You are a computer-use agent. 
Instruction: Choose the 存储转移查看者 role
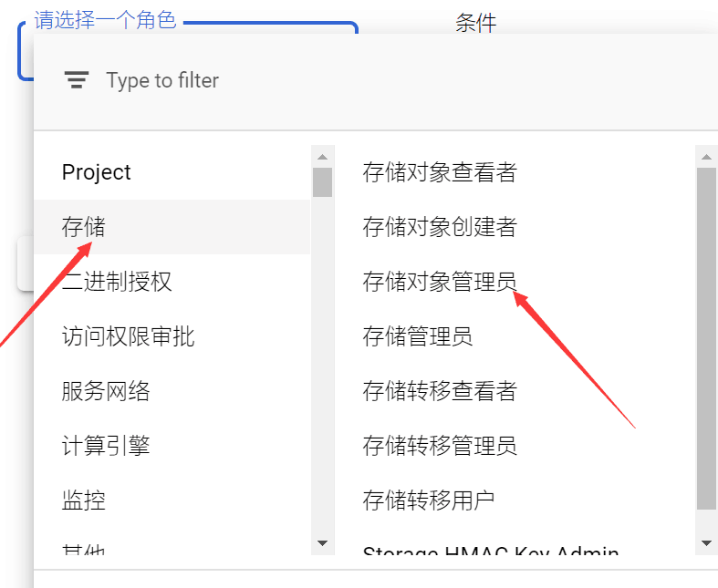440,391
